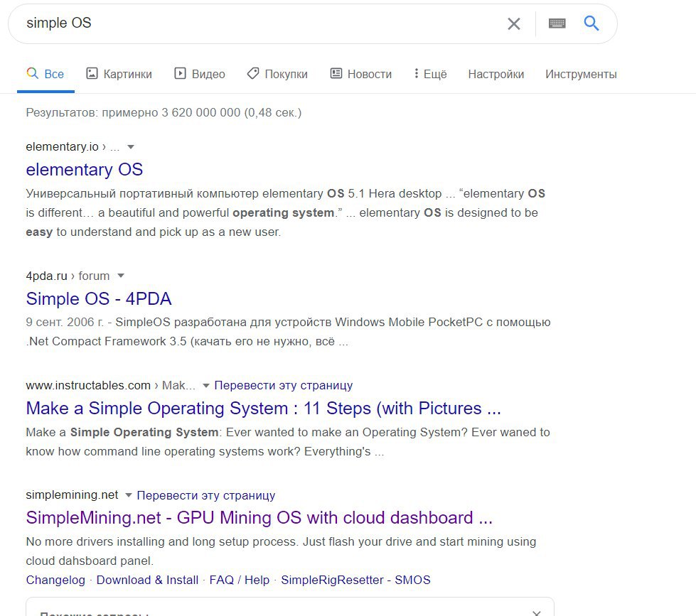Clear the search query with the X icon
696x616 pixels.
[513, 23]
